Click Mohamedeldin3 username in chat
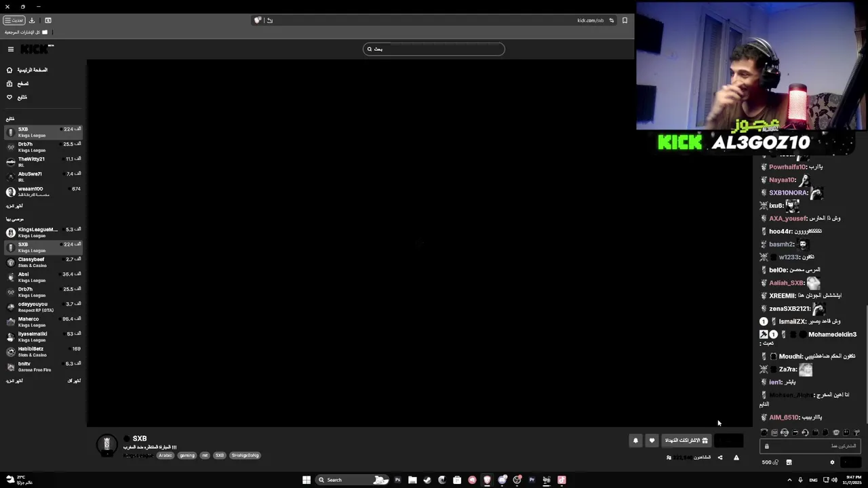This screenshot has width=868, height=488. [x=832, y=334]
